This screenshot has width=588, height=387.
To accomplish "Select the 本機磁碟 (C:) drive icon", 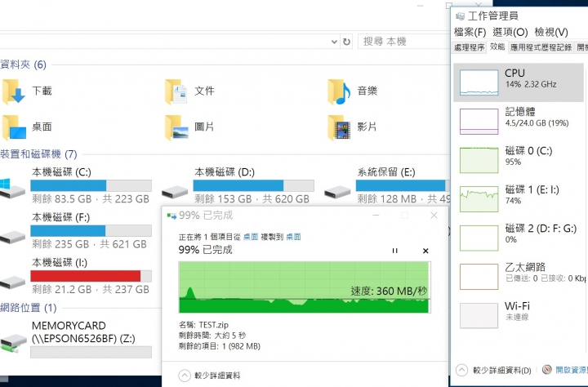I will click(11, 189).
